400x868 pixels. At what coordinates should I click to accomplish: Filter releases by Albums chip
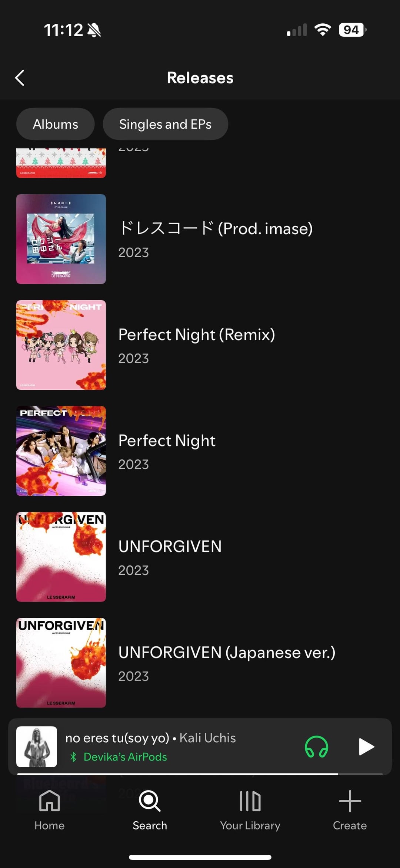point(55,124)
